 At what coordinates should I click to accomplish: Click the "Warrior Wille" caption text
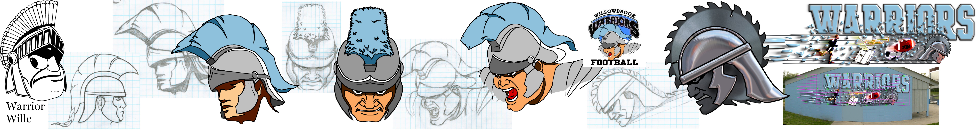[25, 112]
